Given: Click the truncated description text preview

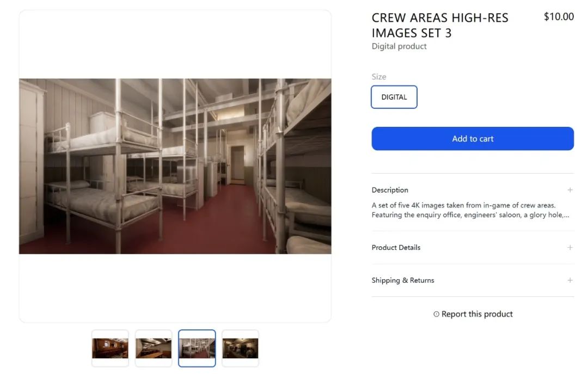Looking at the screenshot, I should point(471,210).
